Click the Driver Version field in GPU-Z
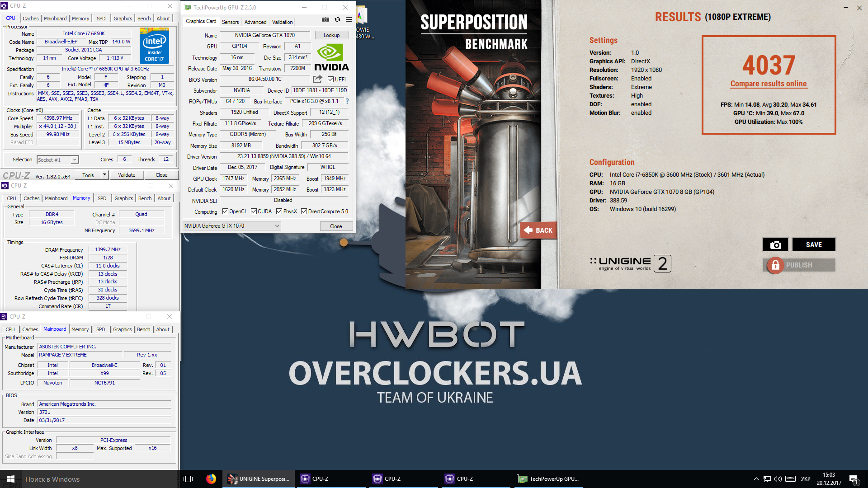Viewport: 868px width, 488px height. pyautogui.click(x=283, y=156)
